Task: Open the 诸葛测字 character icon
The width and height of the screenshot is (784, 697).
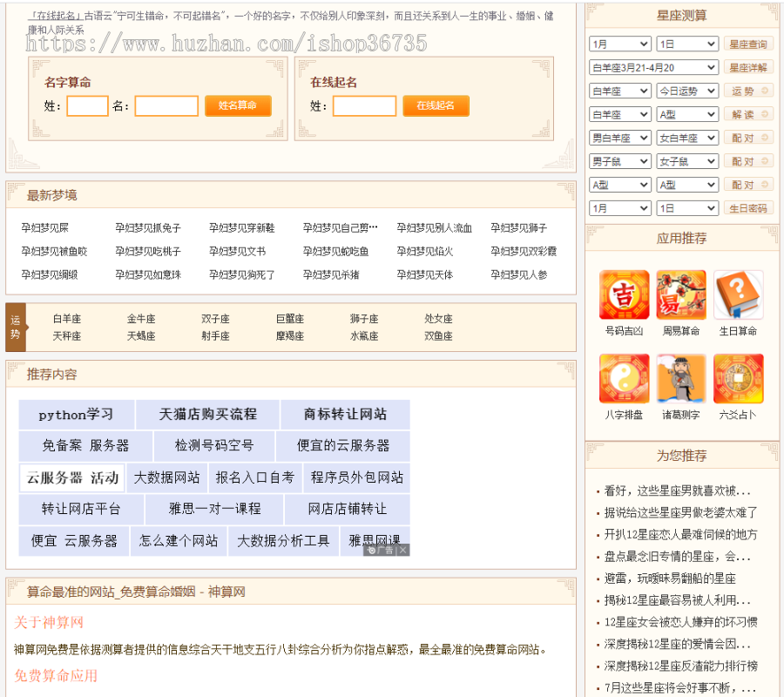Action: pos(681,378)
